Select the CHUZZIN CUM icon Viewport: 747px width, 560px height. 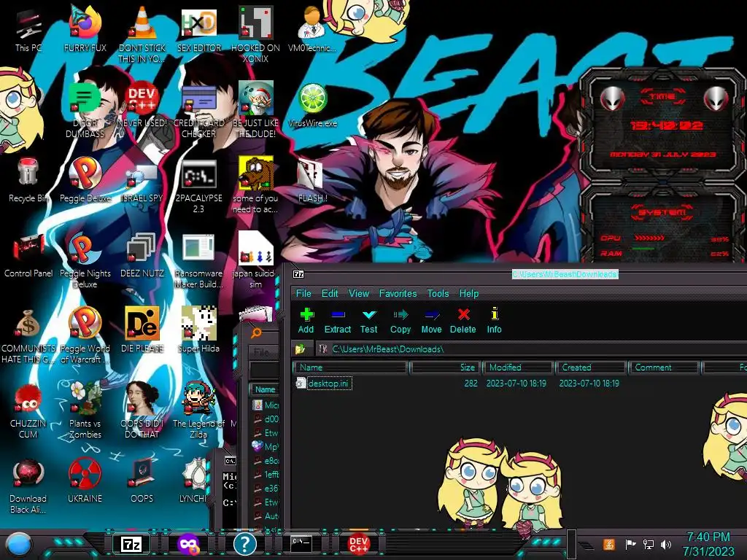click(x=28, y=410)
